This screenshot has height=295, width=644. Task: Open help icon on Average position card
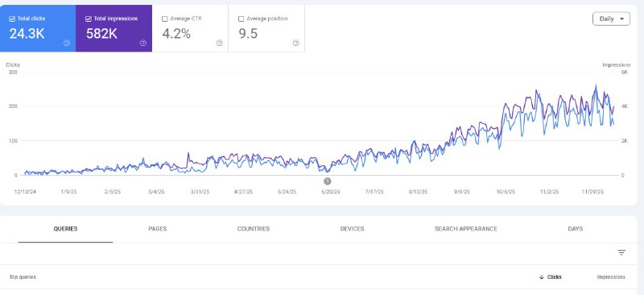[295, 43]
